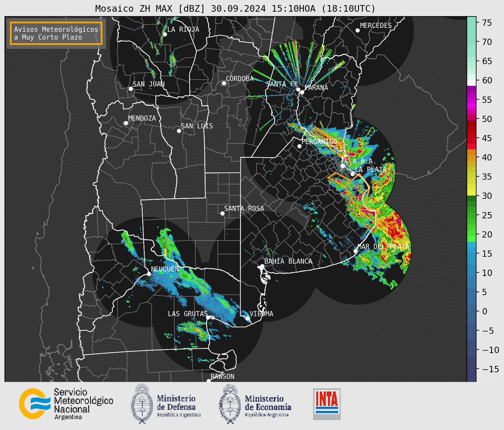Click the CÓRDOBA map label
This screenshot has height=430, width=504.
click(x=240, y=78)
